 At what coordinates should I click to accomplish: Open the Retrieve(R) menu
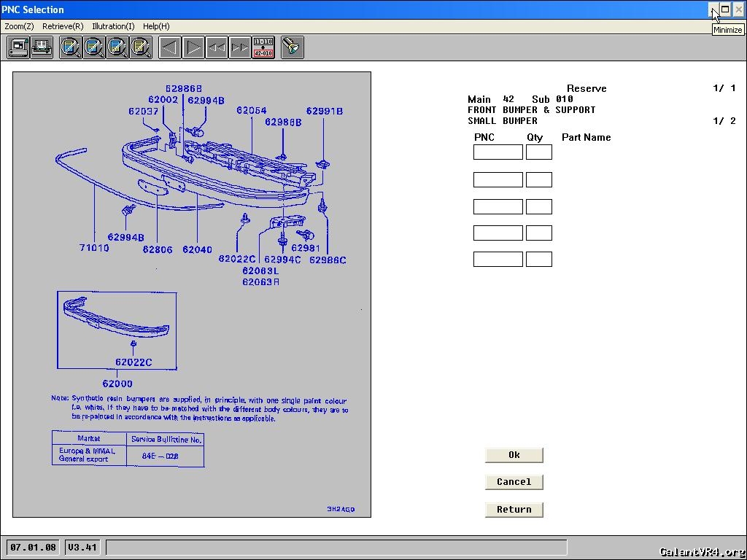(x=63, y=26)
